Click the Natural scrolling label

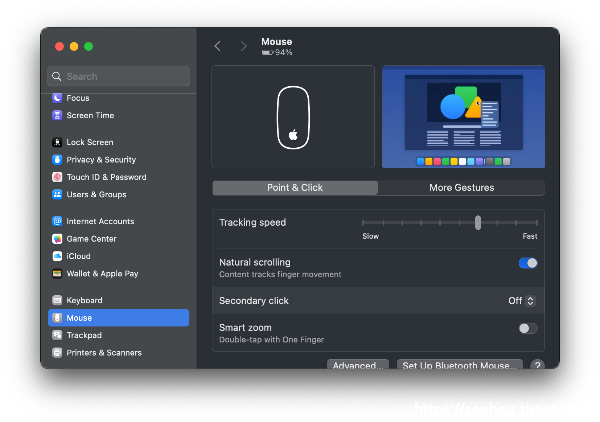255,262
